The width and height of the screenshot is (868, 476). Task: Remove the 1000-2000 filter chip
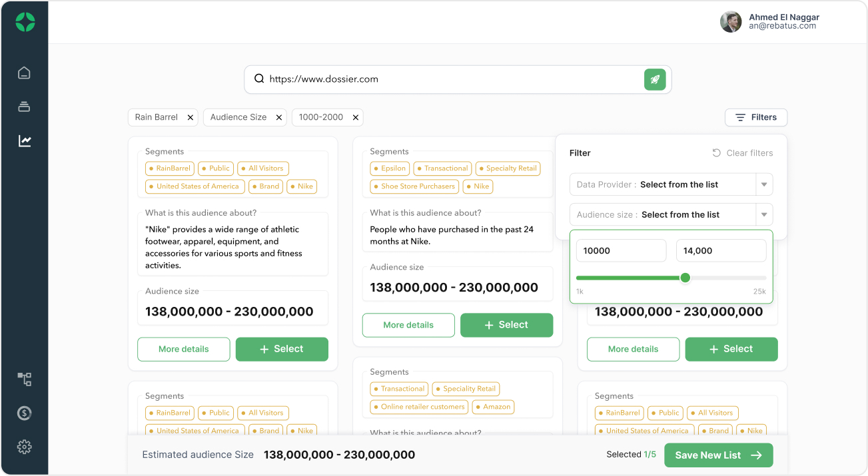[356, 117]
